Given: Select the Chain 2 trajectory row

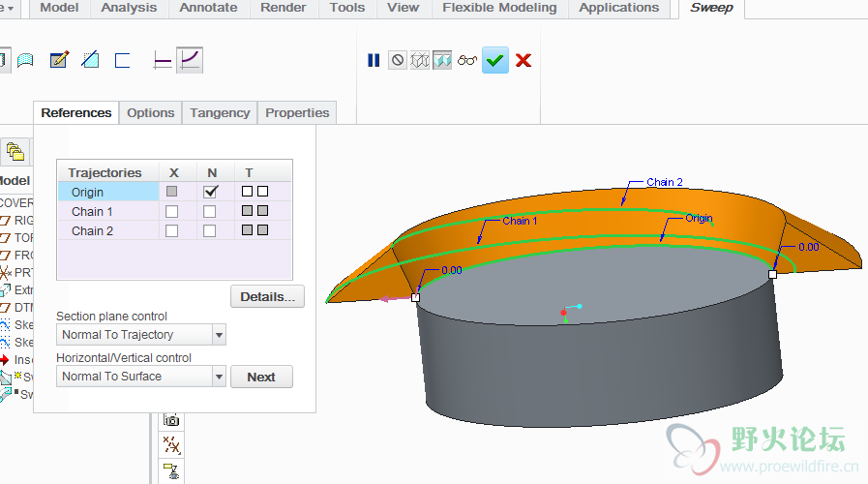Looking at the screenshot, I should [174, 231].
